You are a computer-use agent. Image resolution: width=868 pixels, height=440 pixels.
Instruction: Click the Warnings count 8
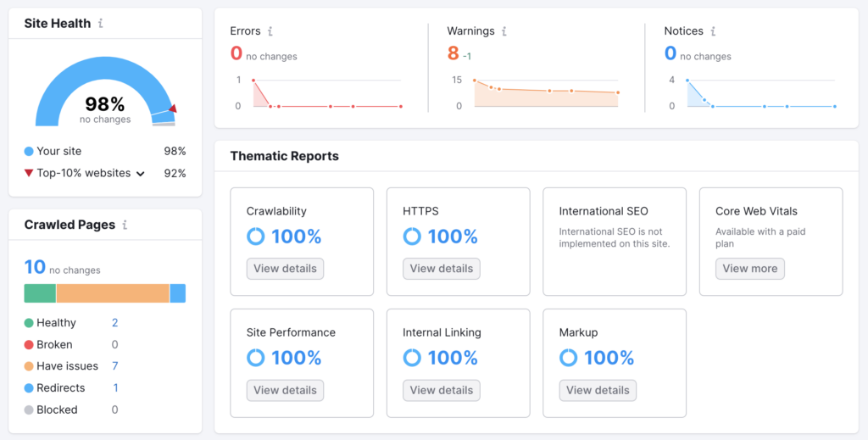(453, 53)
